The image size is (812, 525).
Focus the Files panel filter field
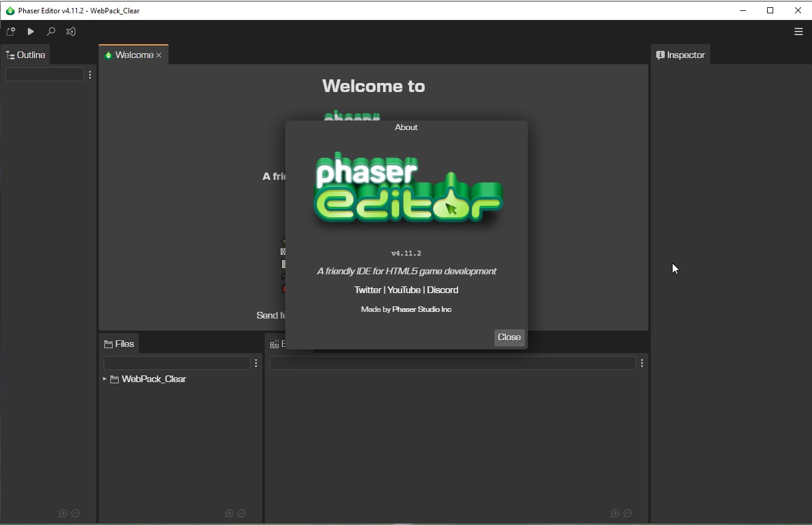click(x=177, y=363)
